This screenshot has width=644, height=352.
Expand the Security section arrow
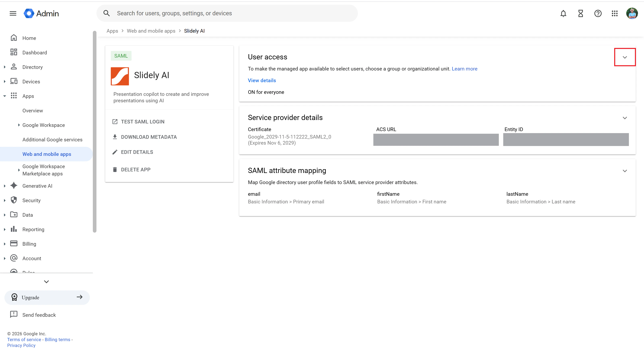click(4, 201)
